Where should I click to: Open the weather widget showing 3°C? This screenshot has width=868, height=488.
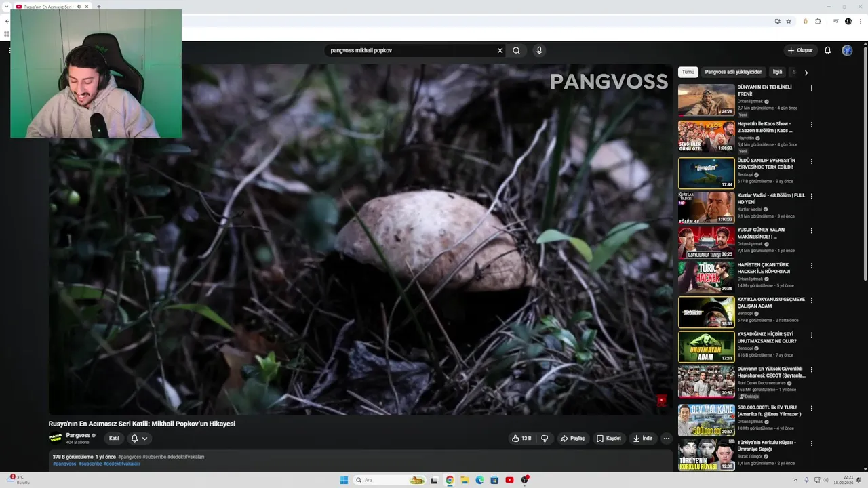18,480
